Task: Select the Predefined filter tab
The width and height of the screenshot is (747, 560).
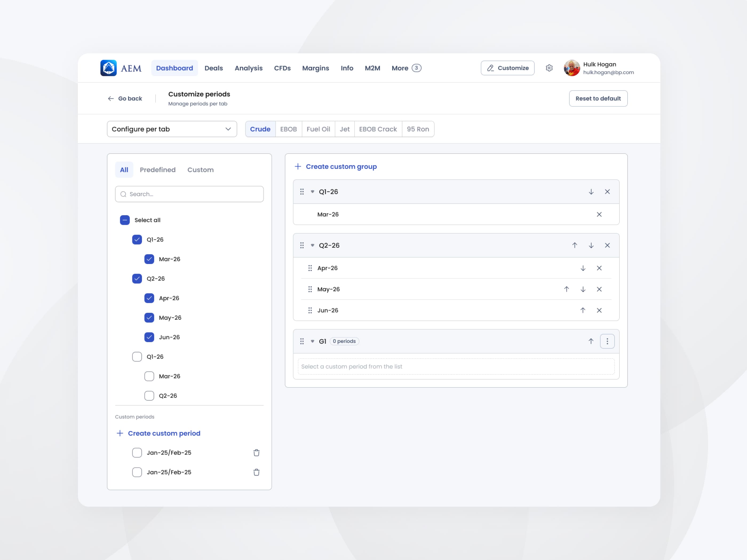Action: coord(158,170)
